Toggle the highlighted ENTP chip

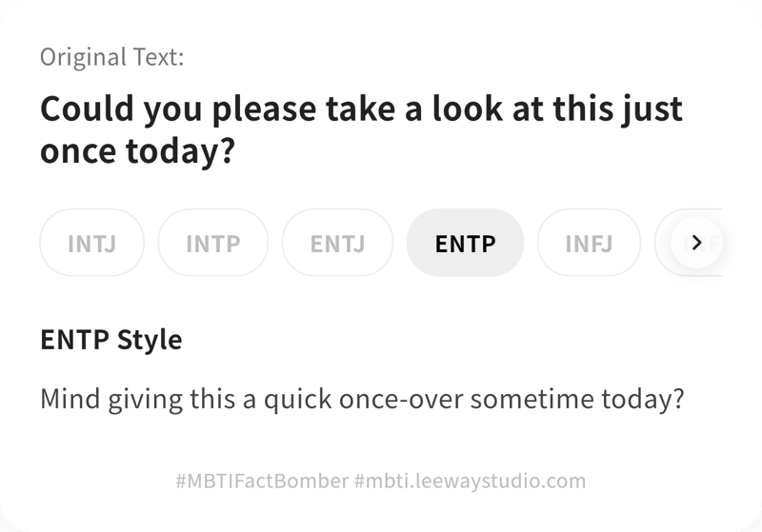(465, 243)
